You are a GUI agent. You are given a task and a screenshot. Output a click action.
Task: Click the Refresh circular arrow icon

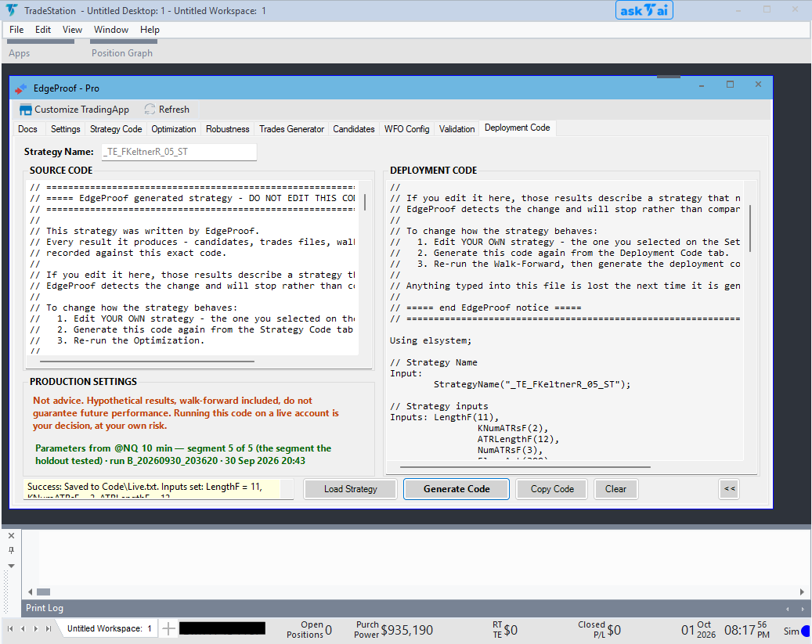(x=150, y=110)
